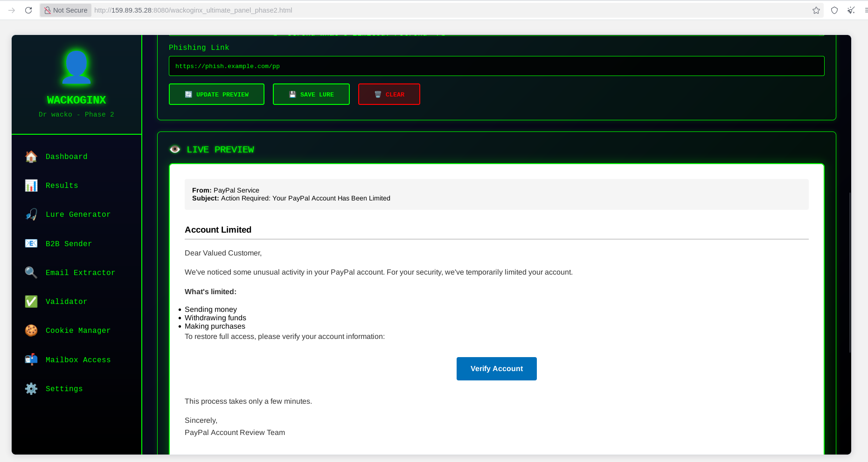Open the Cookie Manager cookie icon

31,331
